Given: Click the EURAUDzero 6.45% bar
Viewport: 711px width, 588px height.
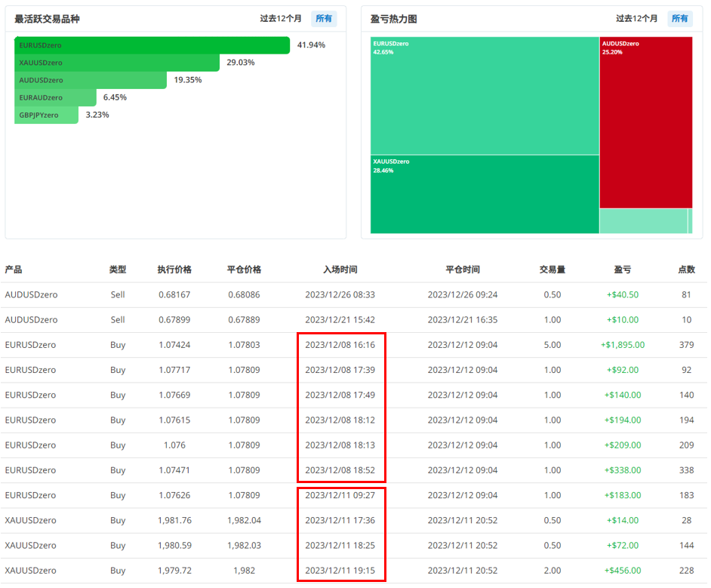Looking at the screenshot, I should click(x=56, y=97).
